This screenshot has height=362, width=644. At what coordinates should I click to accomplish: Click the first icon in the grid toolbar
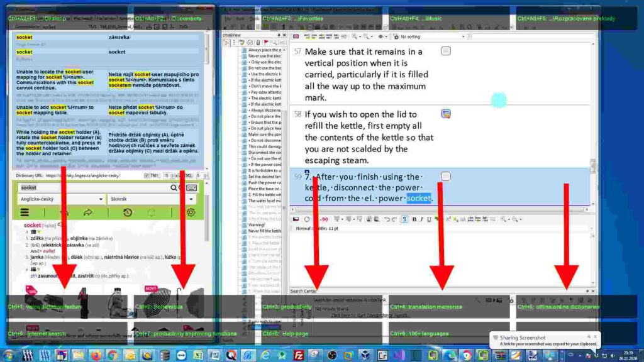(x=296, y=37)
